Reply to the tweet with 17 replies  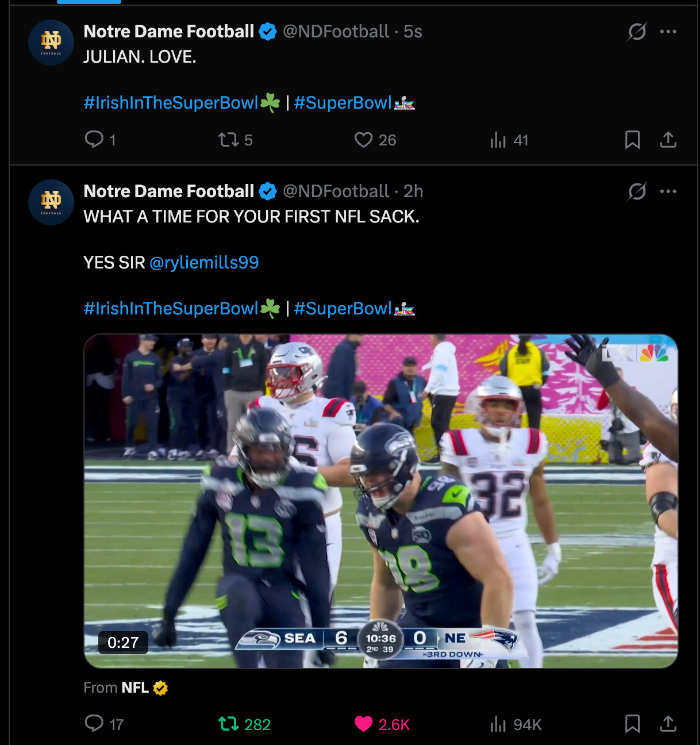click(94, 724)
